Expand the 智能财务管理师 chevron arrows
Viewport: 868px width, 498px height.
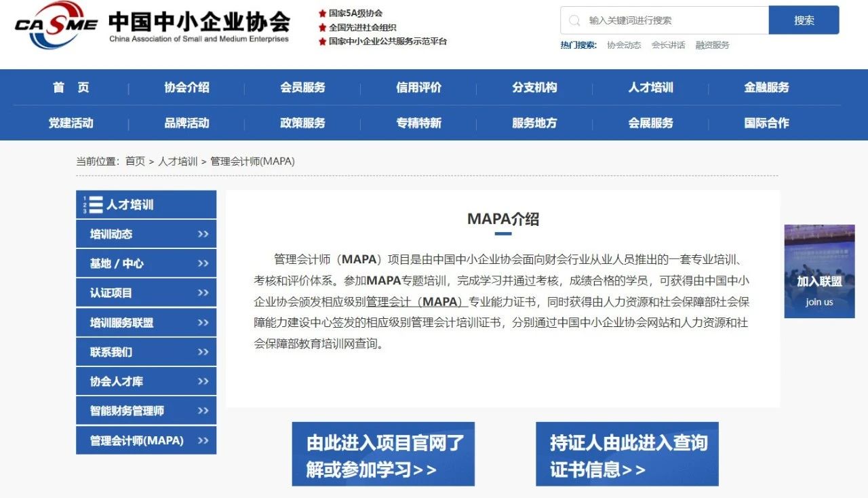pyautogui.click(x=203, y=410)
